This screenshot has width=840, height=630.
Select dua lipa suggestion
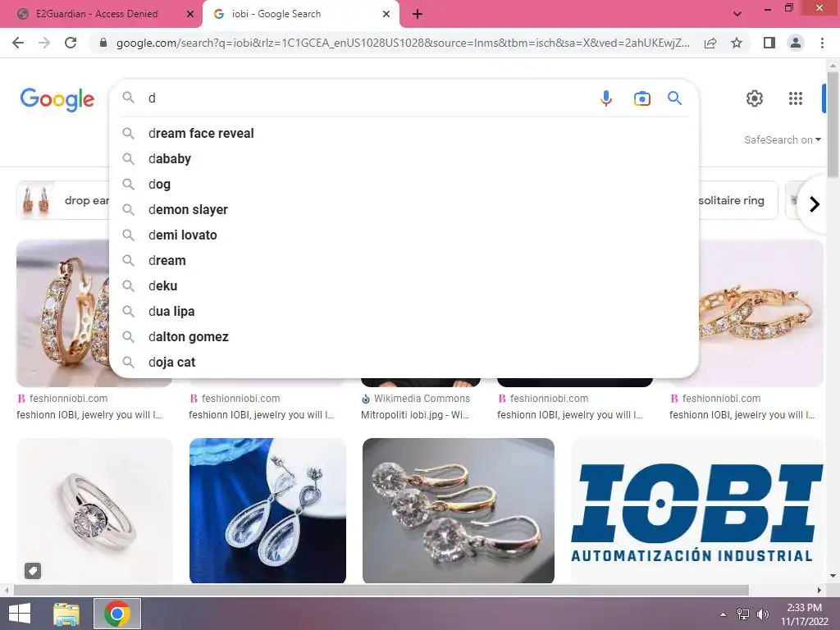pos(404,311)
